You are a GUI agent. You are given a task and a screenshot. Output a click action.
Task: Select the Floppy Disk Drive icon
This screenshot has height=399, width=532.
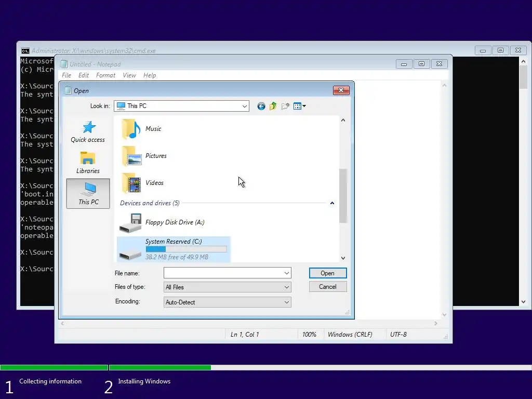click(130, 223)
